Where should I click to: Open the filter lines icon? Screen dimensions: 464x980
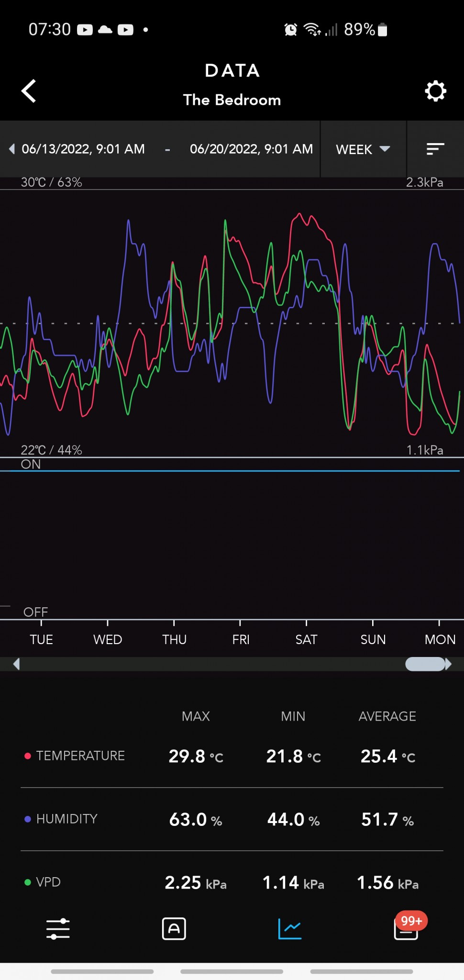435,149
